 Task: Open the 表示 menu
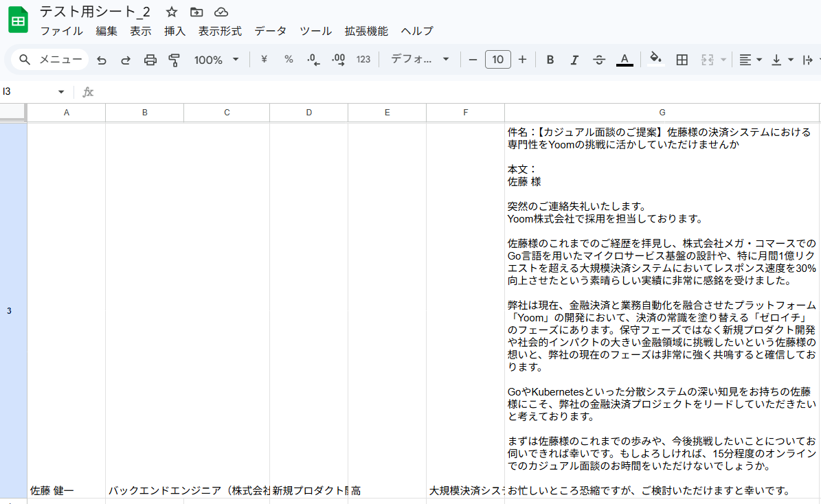click(141, 31)
